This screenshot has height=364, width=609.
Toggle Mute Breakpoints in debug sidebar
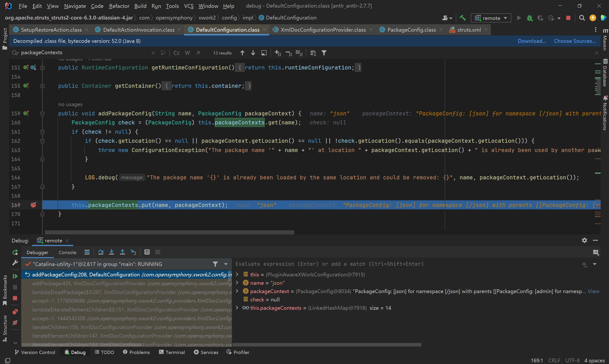[x=15, y=323]
